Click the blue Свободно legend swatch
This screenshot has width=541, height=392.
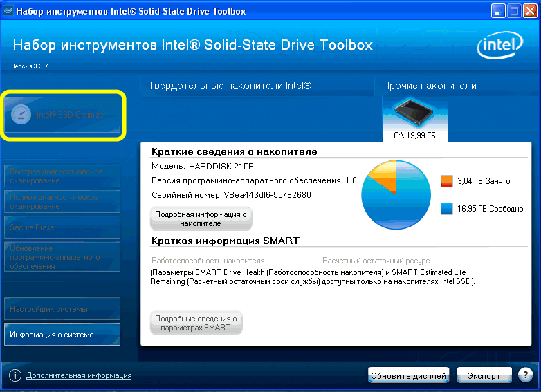(447, 209)
